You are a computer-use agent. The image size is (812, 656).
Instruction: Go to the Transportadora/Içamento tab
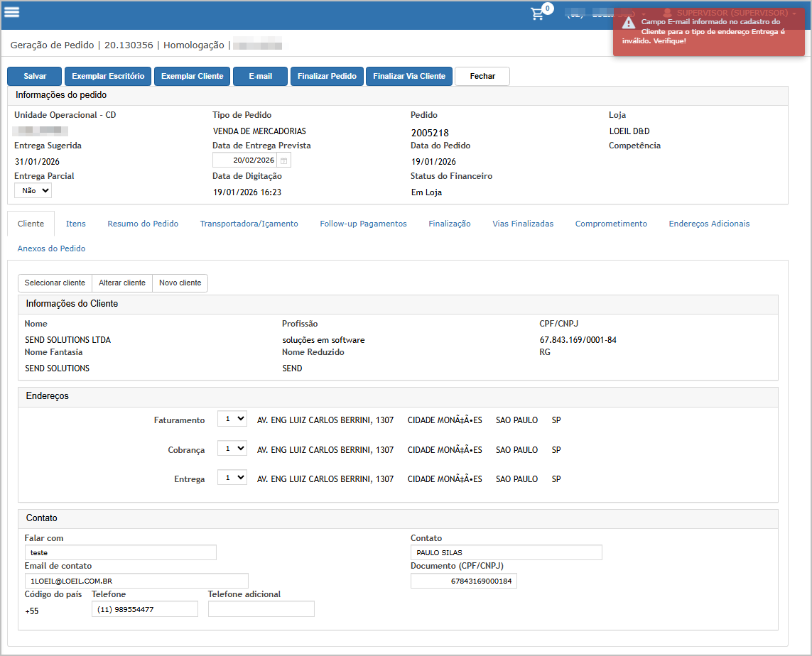[x=249, y=224]
